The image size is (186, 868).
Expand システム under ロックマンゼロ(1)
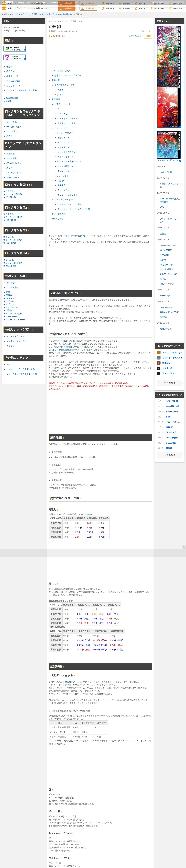(9, 191)
